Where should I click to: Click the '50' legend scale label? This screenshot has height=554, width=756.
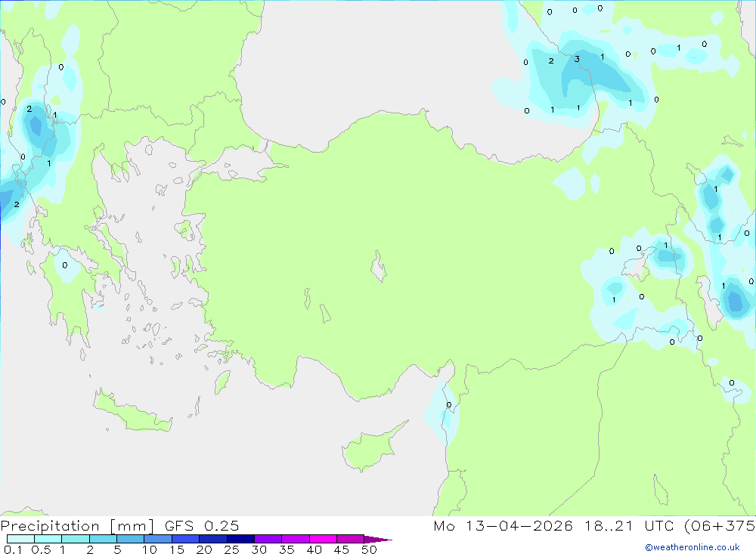tap(369, 549)
